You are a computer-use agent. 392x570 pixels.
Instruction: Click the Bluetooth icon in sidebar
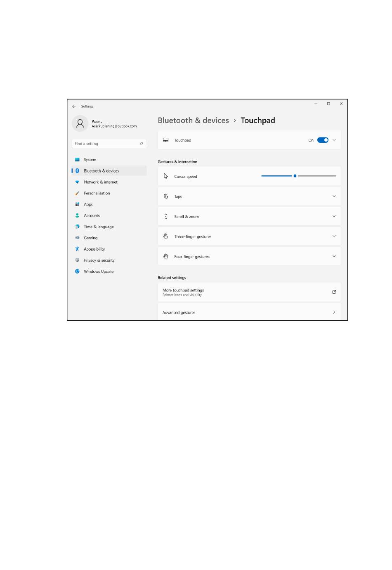pos(77,171)
